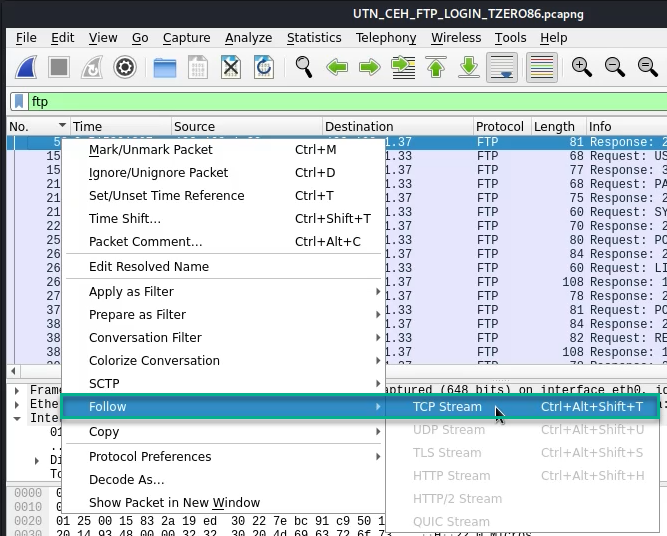Viewport: 667px width, 536px height.
Task: Open the Analyze menu
Action: pos(248,38)
